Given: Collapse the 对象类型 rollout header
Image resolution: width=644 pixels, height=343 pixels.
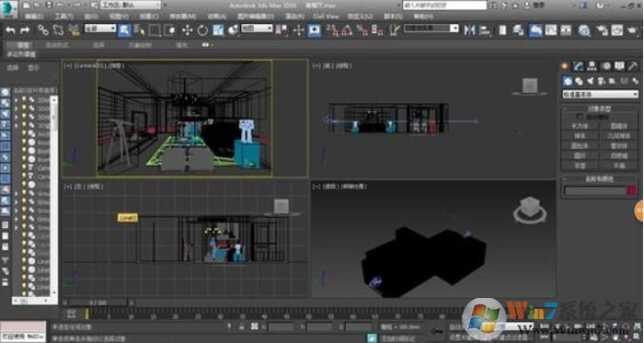Looking at the screenshot, I should pyautogui.click(x=600, y=109).
